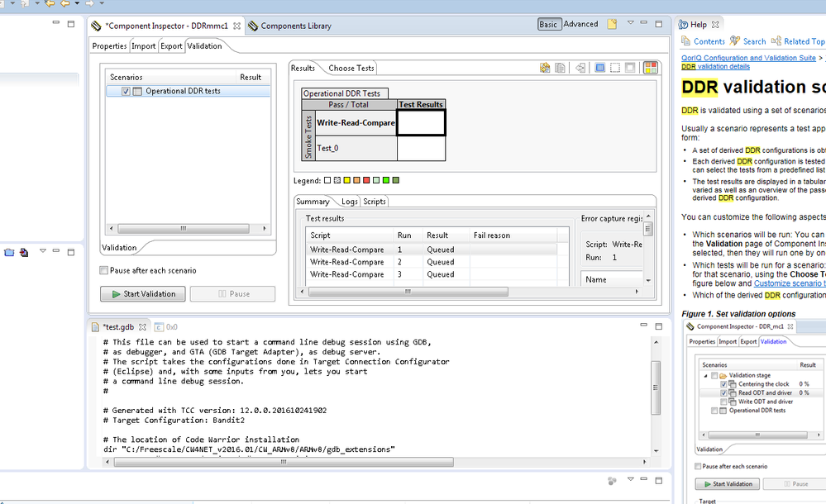The width and height of the screenshot is (826, 504).
Task: Click the small gear icon in bottom panel
Action: [x=612, y=480]
